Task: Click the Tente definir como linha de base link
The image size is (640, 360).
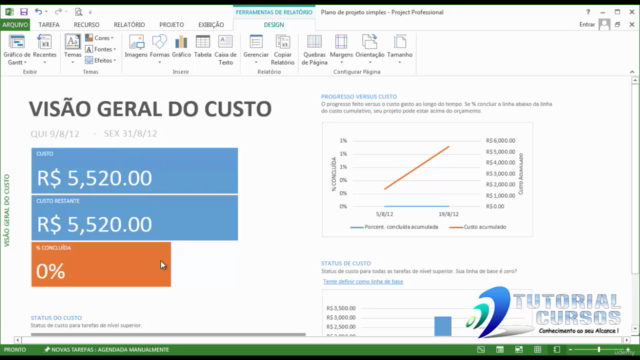Action: [363, 282]
